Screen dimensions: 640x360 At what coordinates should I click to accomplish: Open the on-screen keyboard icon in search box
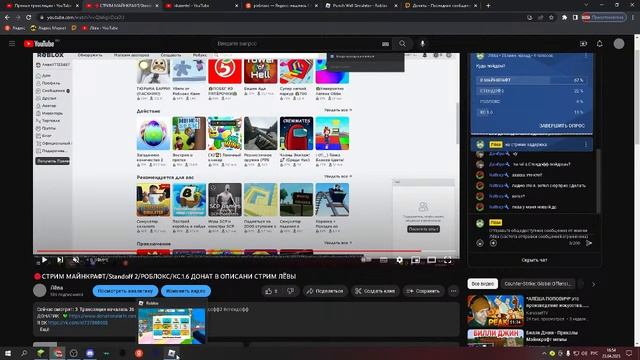click(385, 44)
